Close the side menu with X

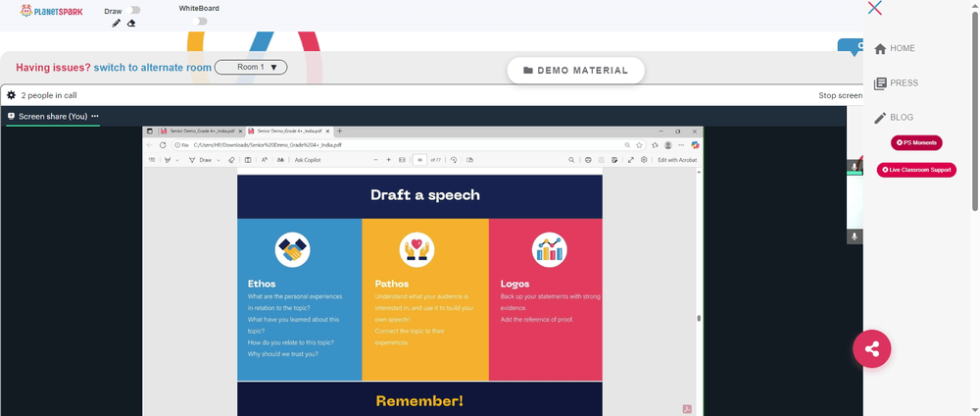(875, 8)
